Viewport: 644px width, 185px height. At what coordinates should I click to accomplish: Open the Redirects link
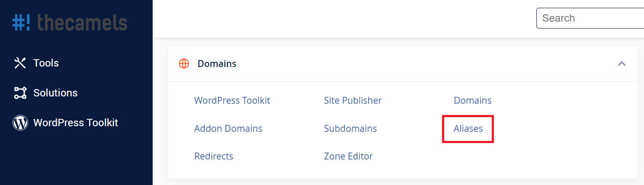tap(214, 156)
